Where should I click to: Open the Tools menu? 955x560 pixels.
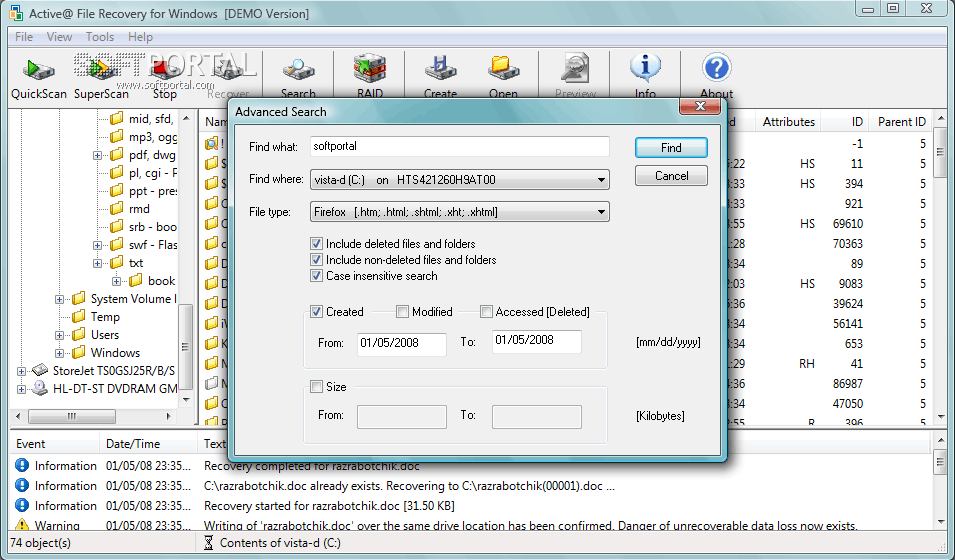100,37
